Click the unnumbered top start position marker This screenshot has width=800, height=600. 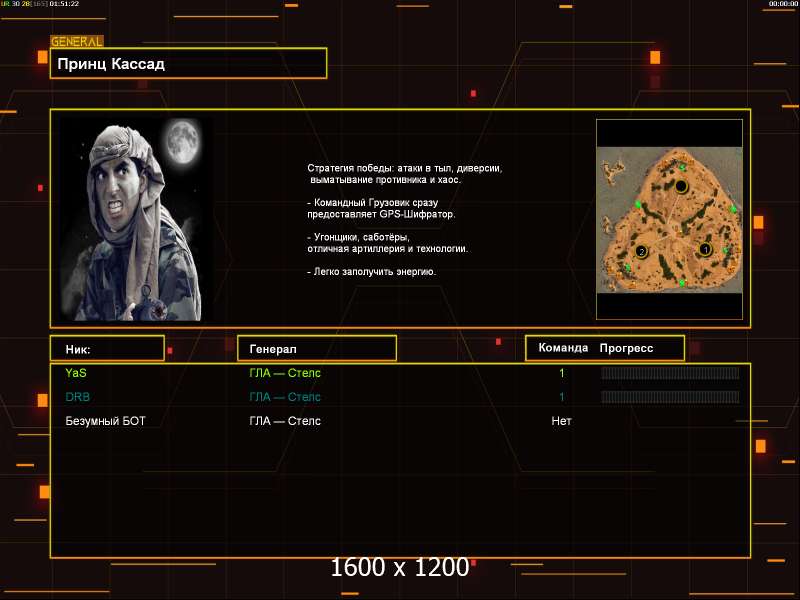click(681, 187)
